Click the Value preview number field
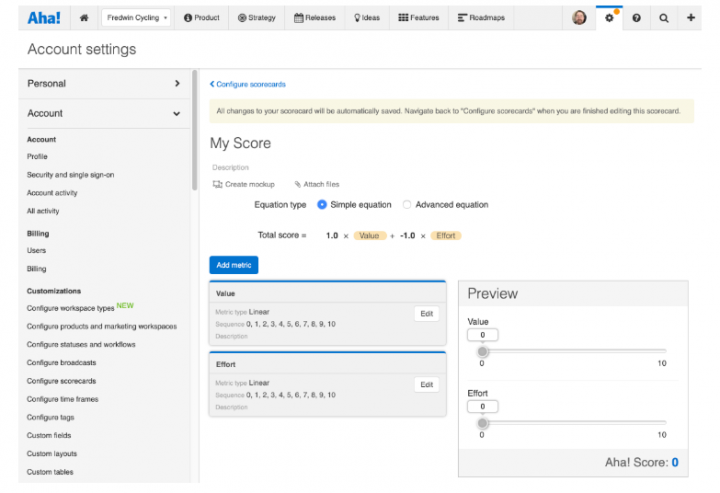Image resolution: width=720 pixels, height=493 pixels. [x=482, y=335]
